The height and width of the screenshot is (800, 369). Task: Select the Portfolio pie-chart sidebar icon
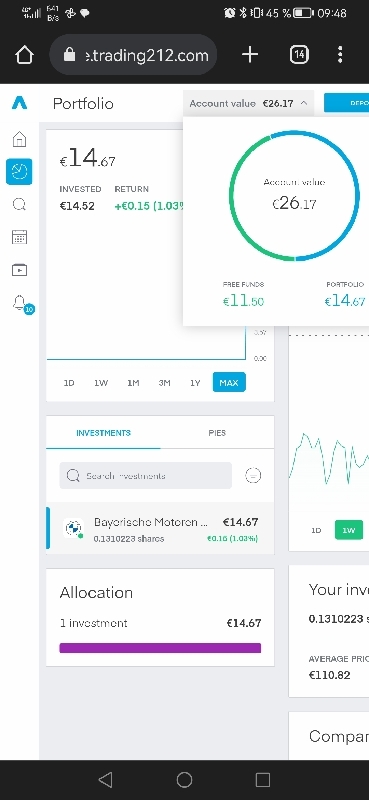click(19, 171)
